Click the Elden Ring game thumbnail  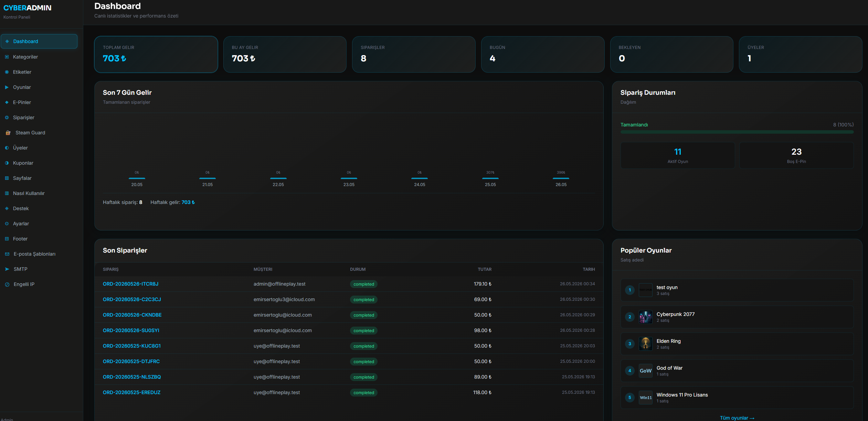[x=645, y=344]
